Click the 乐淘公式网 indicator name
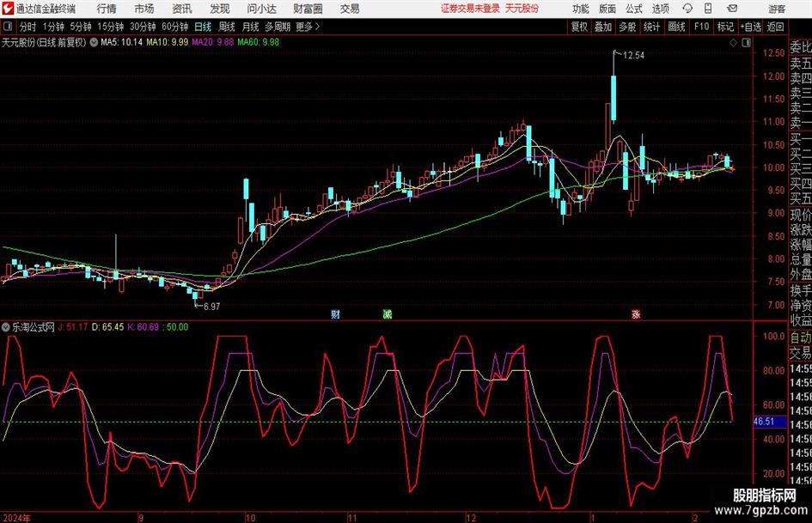Image resolution: width=812 pixels, height=523 pixels. point(34,327)
